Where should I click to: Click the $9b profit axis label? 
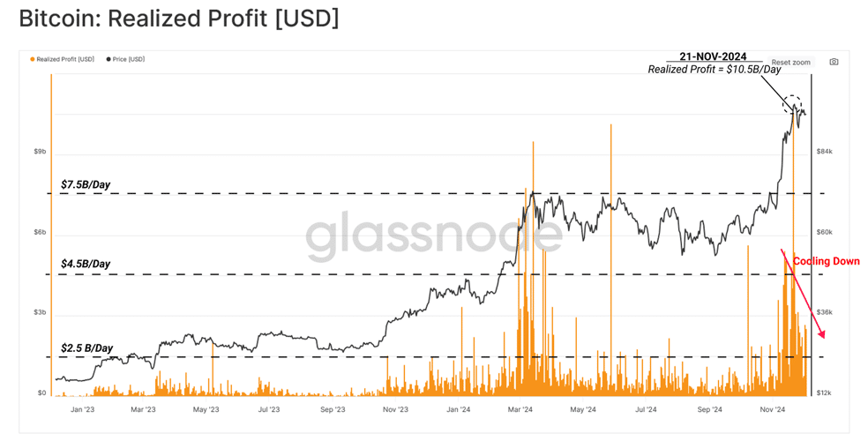pyautogui.click(x=41, y=152)
